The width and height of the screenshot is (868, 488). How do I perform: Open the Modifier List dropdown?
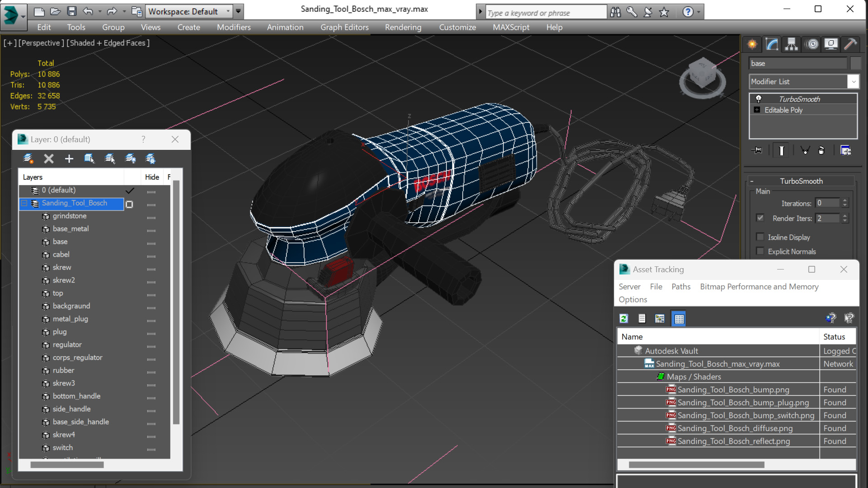(x=853, y=82)
